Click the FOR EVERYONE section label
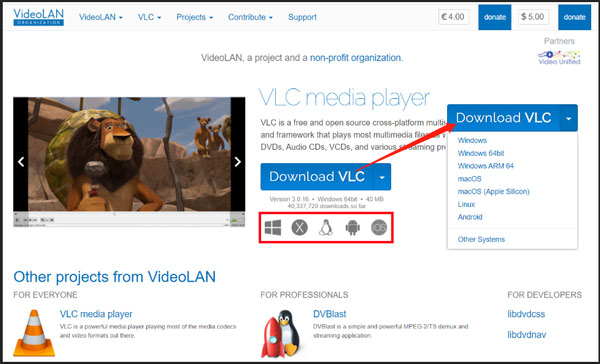Image resolution: width=600 pixels, height=364 pixels. click(45, 295)
